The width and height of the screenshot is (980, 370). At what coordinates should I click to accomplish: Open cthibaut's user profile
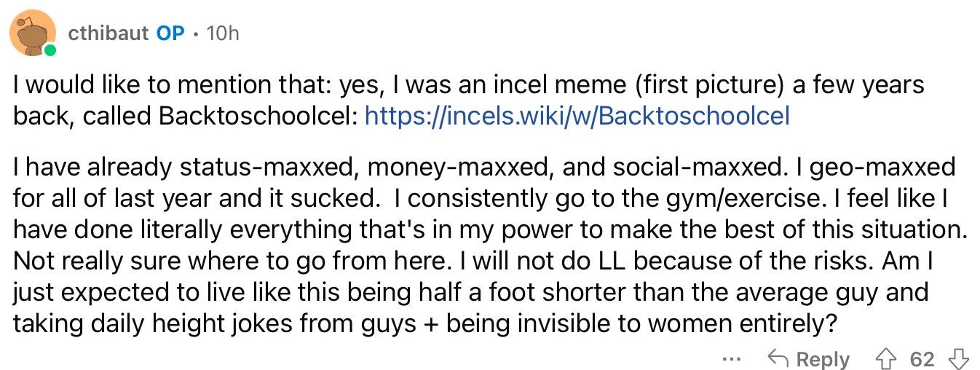tap(108, 33)
